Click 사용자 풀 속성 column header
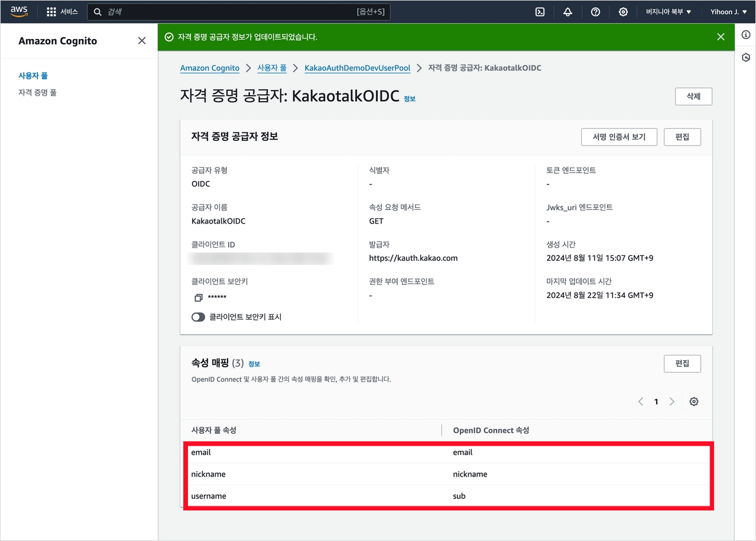The width and height of the screenshot is (756, 541). pos(214,430)
